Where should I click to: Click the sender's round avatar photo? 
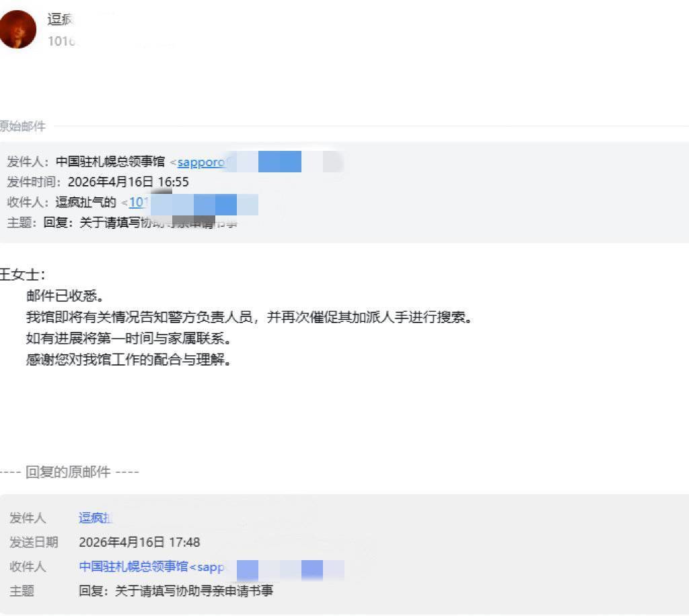click(x=17, y=29)
